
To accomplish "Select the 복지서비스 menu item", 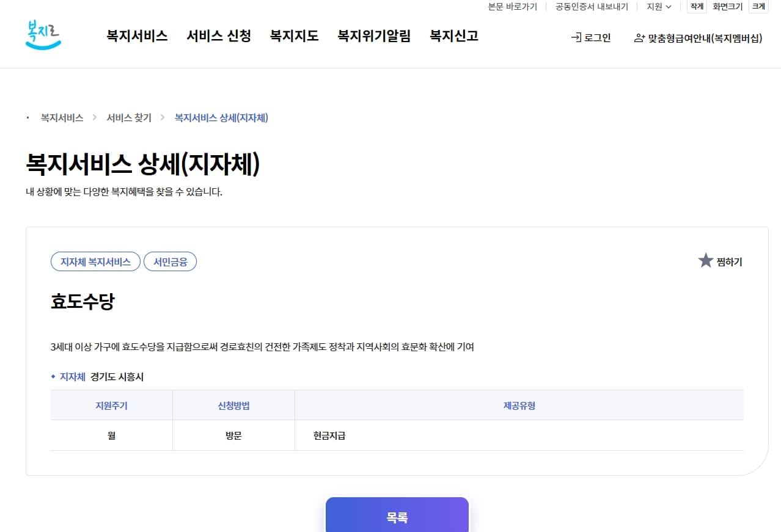I will (x=136, y=36).
